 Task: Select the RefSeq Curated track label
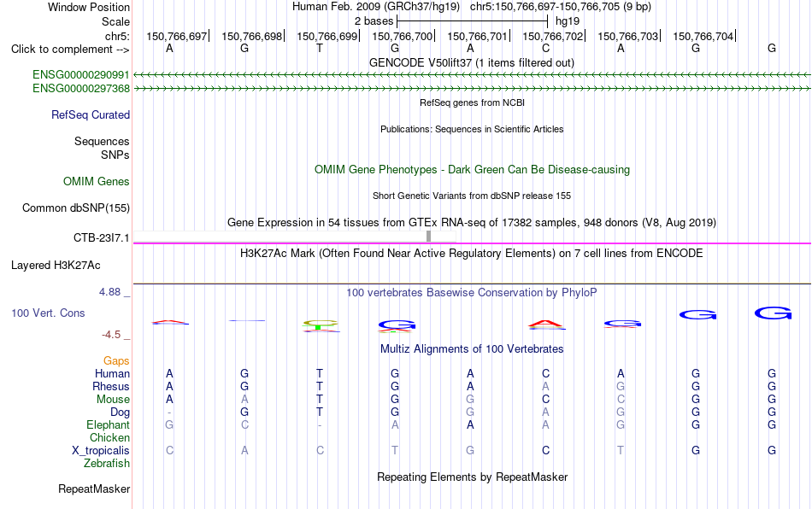coord(90,114)
